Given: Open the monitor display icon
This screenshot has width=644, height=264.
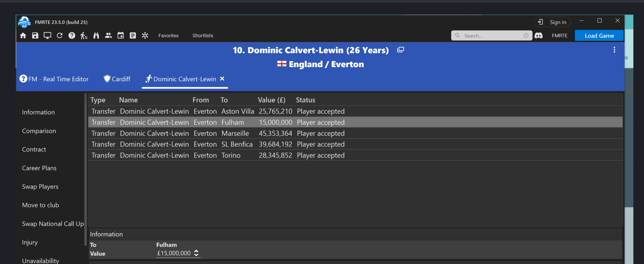Looking at the screenshot, I should (47, 36).
